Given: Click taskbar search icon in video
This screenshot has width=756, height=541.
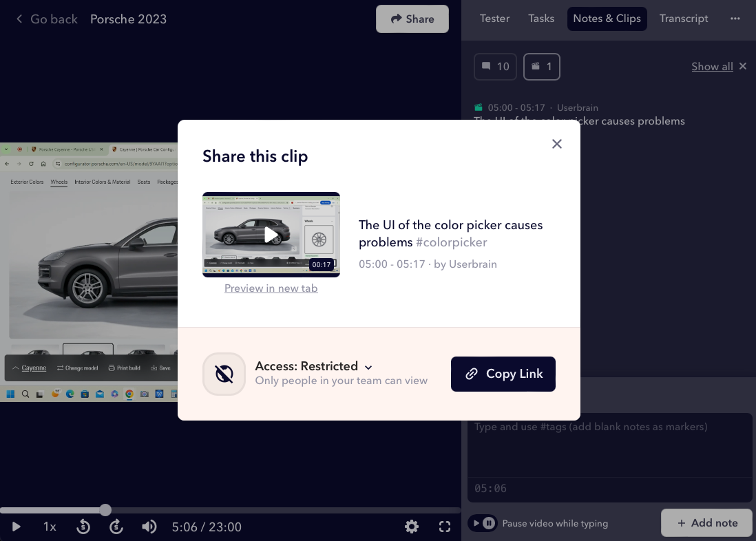Looking at the screenshot, I should coord(25,394).
